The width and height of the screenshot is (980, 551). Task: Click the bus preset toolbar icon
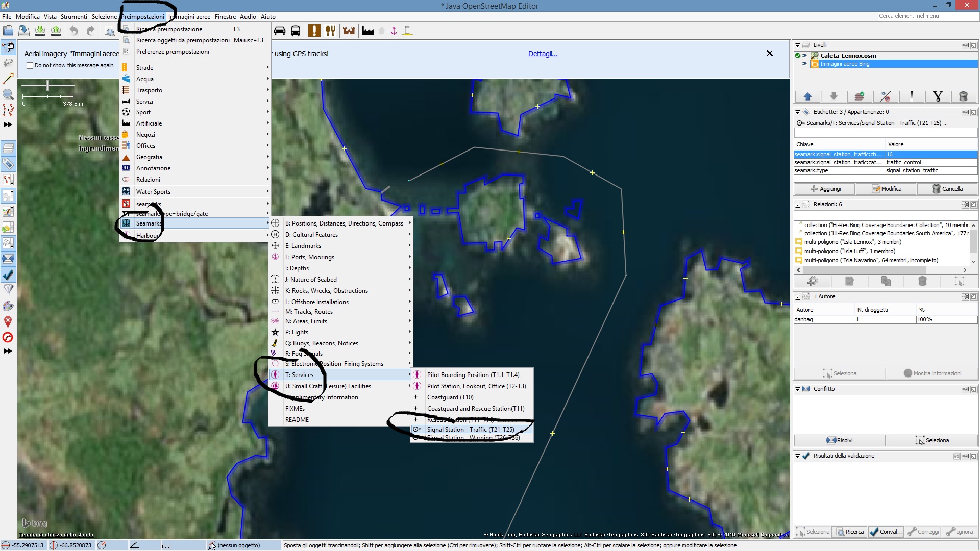pos(296,31)
